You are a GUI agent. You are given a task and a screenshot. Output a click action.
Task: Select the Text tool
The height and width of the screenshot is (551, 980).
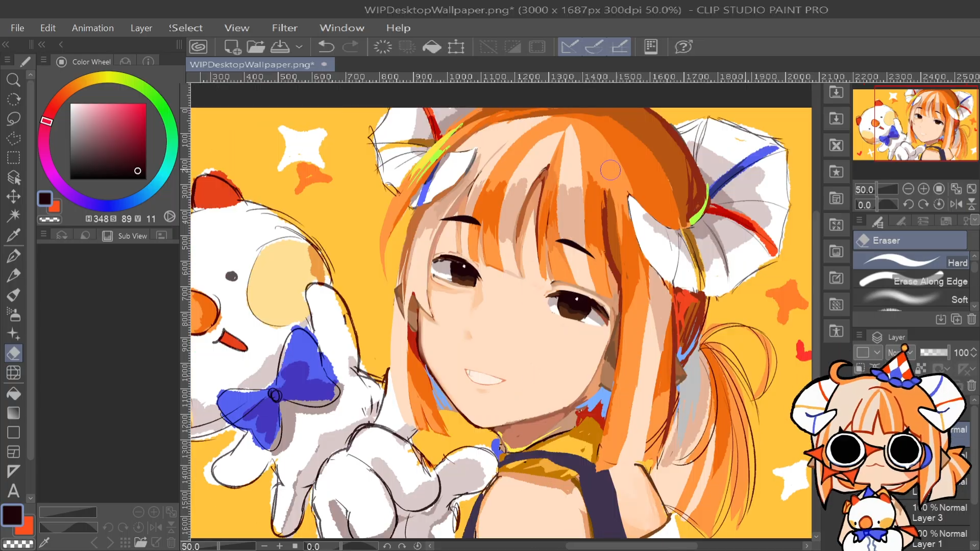(13, 491)
